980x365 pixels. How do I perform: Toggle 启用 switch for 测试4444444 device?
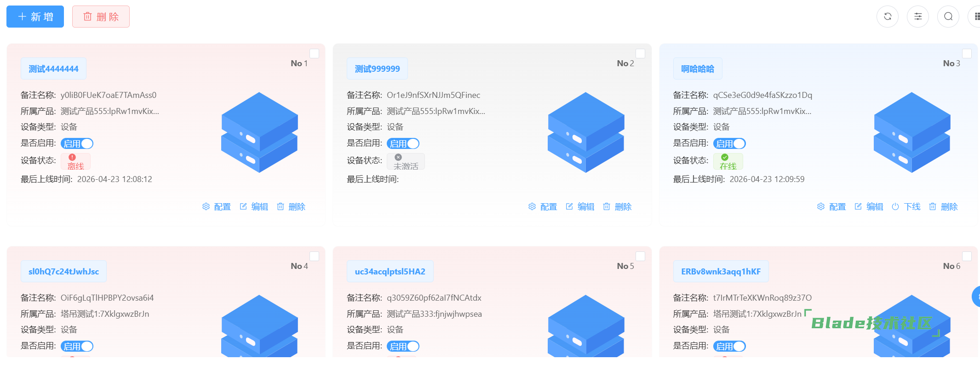(x=77, y=144)
